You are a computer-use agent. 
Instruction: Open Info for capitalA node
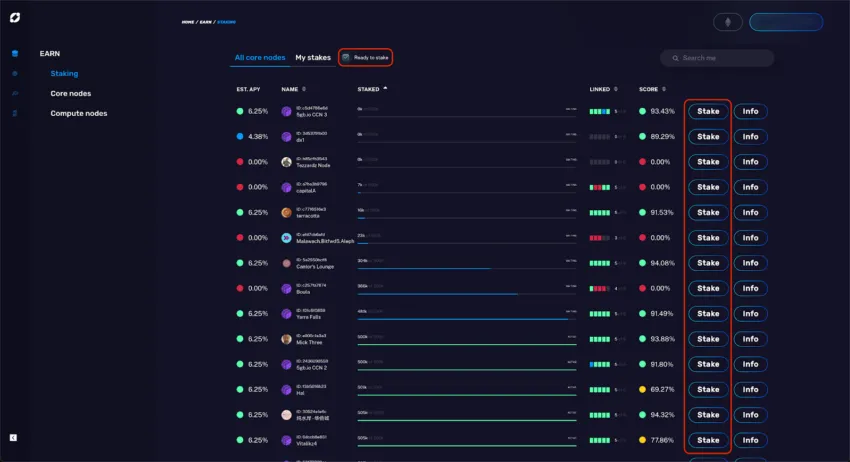pos(750,187)
